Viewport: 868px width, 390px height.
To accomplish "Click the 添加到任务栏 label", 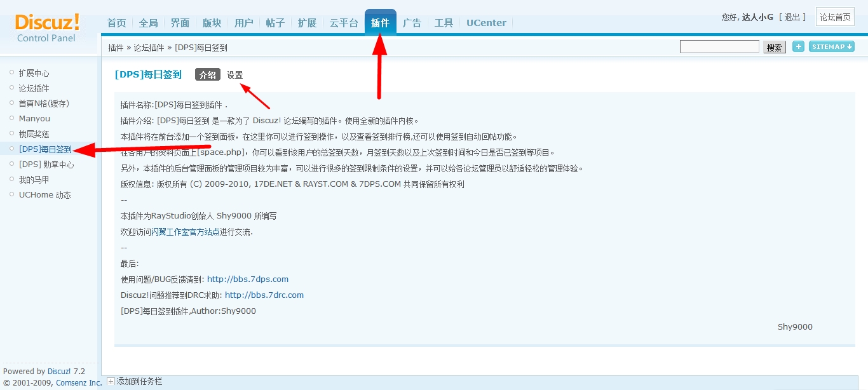I will pyautogui.click(x=139, y=382).
